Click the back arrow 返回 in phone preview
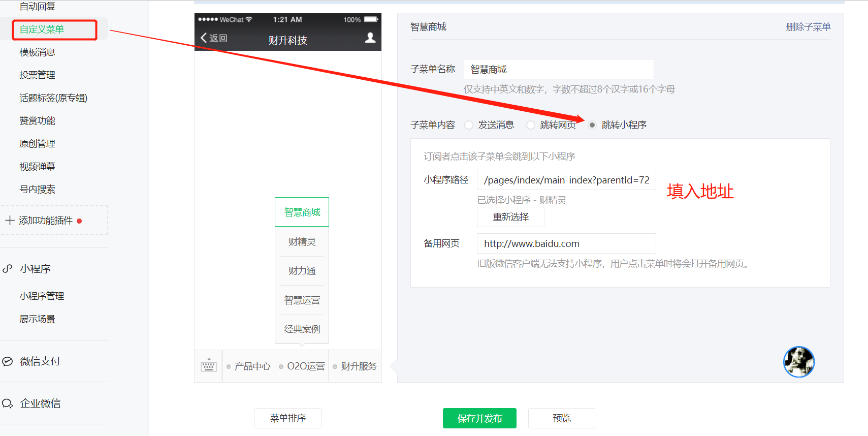 [214, 38]
